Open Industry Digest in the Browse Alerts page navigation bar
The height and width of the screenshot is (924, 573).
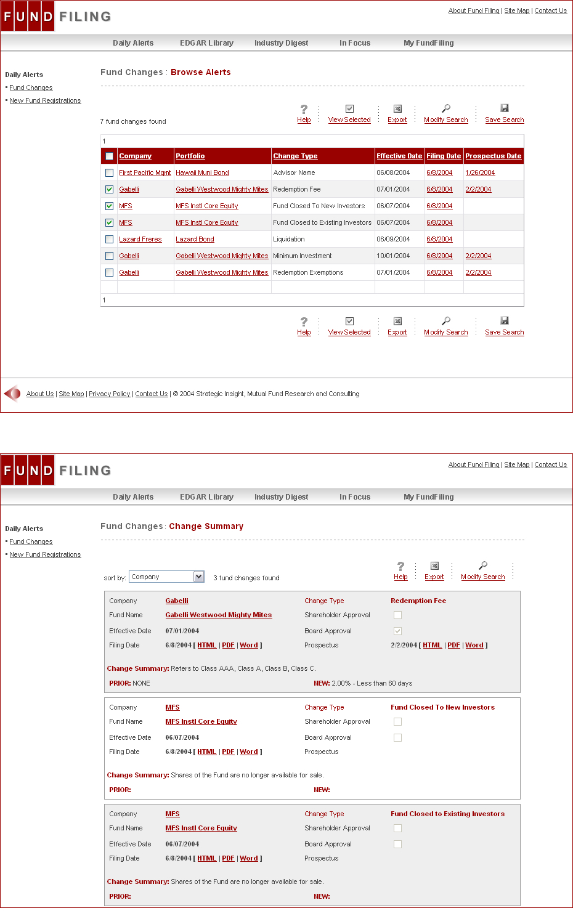(281, 43)
